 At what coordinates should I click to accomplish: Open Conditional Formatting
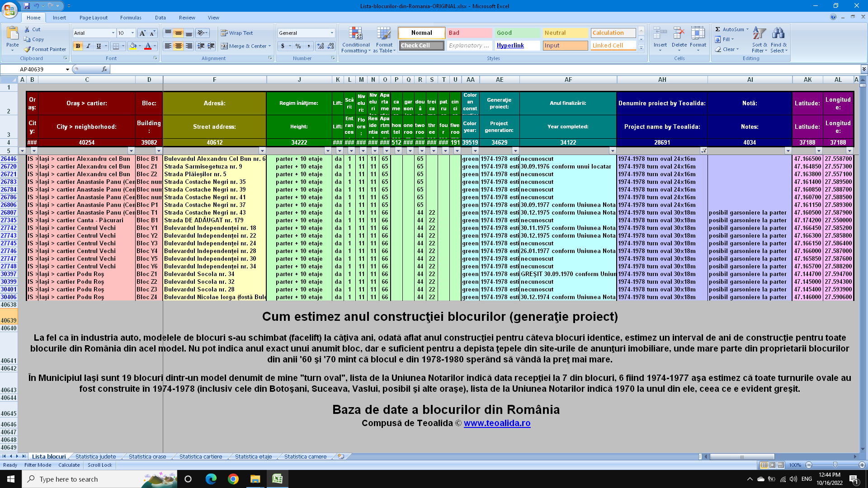tap(356, 40)
